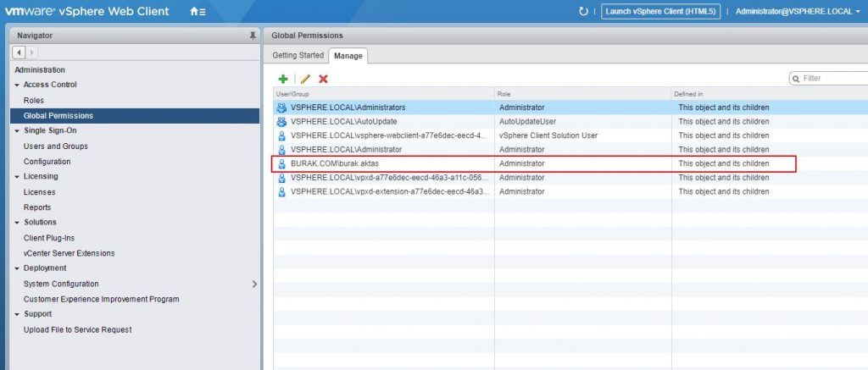Screen dimensions: 868x370
Task: Pin the Navigator panel
Action: (253, 36)
